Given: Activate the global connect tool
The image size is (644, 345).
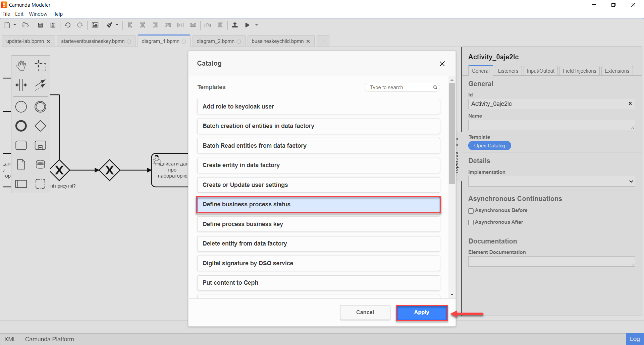Looking at the screenshot, I should coord(40,85).
